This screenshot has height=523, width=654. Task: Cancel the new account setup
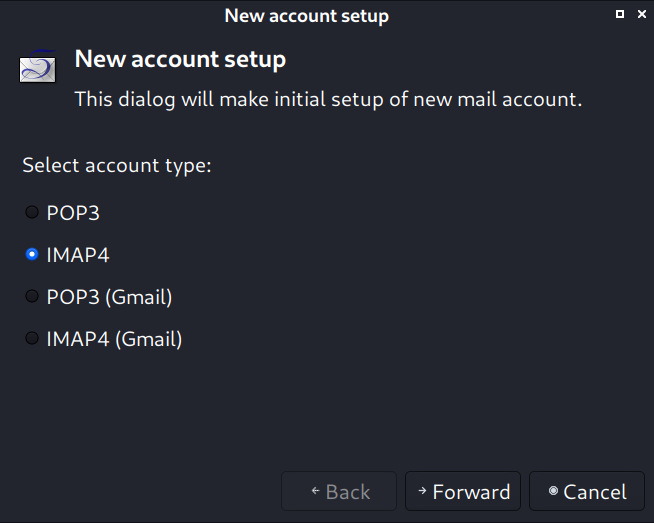[x=587, y=492]
